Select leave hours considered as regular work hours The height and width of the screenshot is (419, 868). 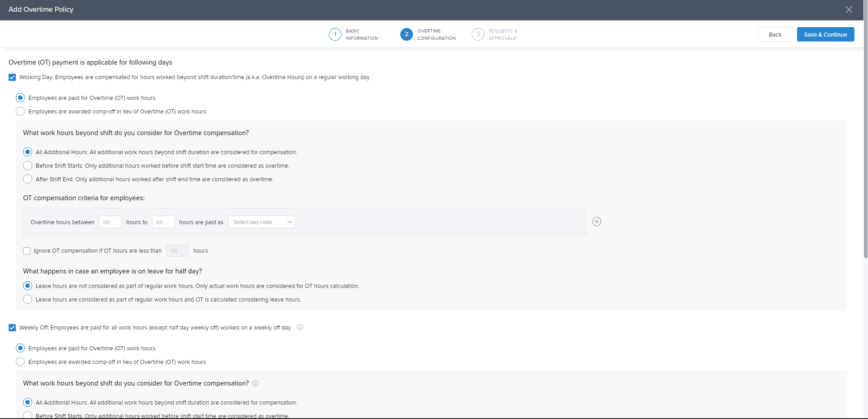pos(28,300)
